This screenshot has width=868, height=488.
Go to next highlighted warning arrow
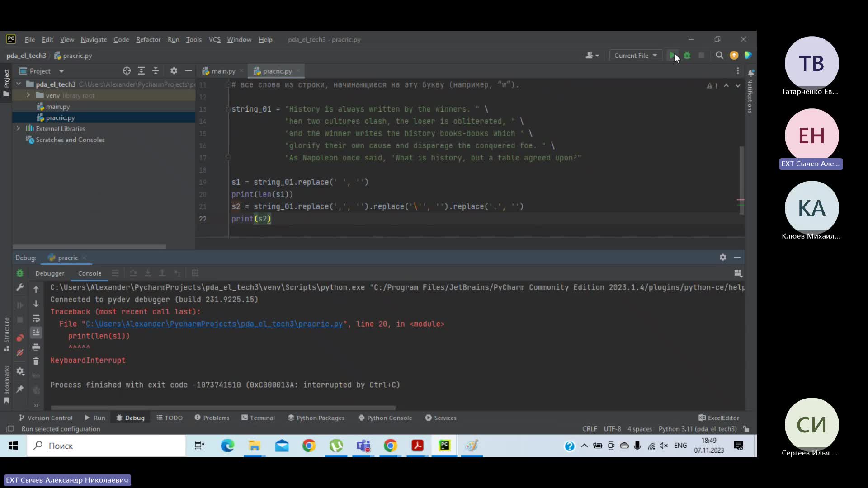[738, 85]
